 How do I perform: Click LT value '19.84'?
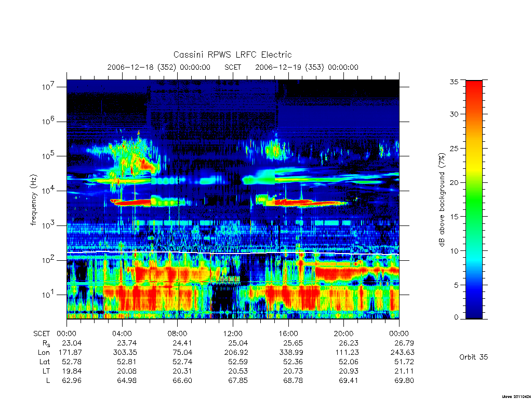[72, 371]
